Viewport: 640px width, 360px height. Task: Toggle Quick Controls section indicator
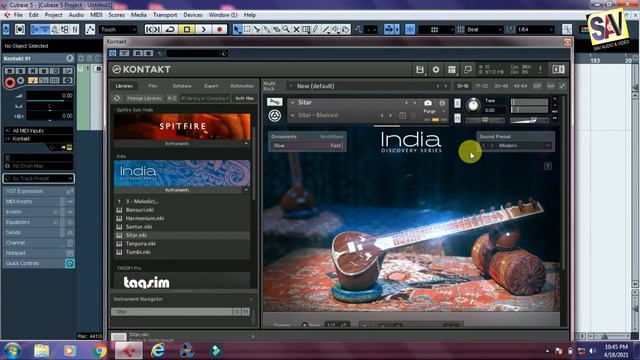tap(70, 263)
